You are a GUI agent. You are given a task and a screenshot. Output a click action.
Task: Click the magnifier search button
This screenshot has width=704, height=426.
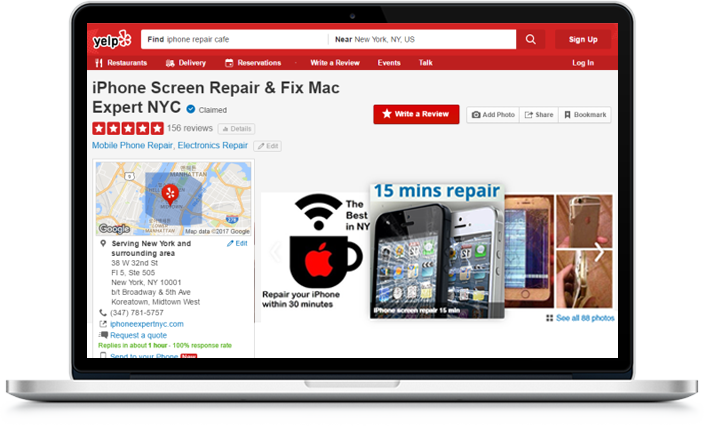[531, 40]
